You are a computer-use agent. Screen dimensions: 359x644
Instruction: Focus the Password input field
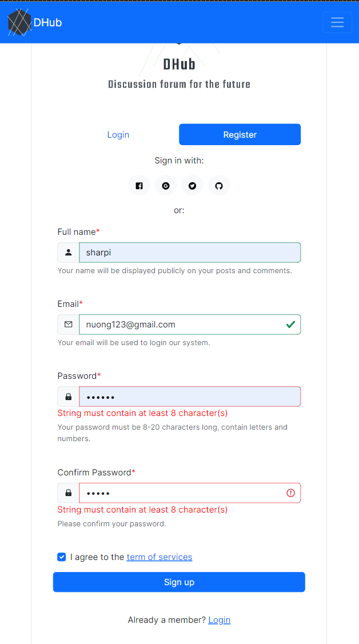coord(190,397)
